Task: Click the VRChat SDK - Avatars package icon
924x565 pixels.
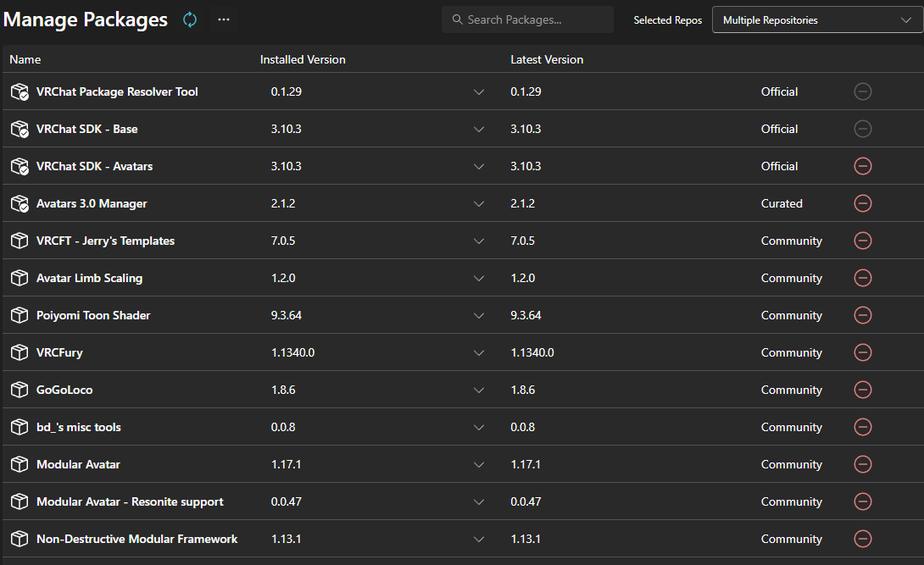Action: (x=19, y=166)
